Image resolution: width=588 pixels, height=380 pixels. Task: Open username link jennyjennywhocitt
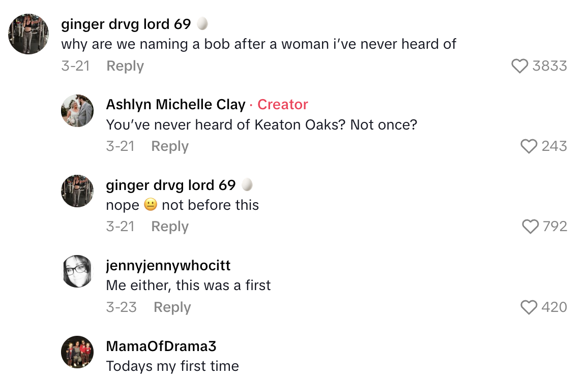[x=168, y=266]
